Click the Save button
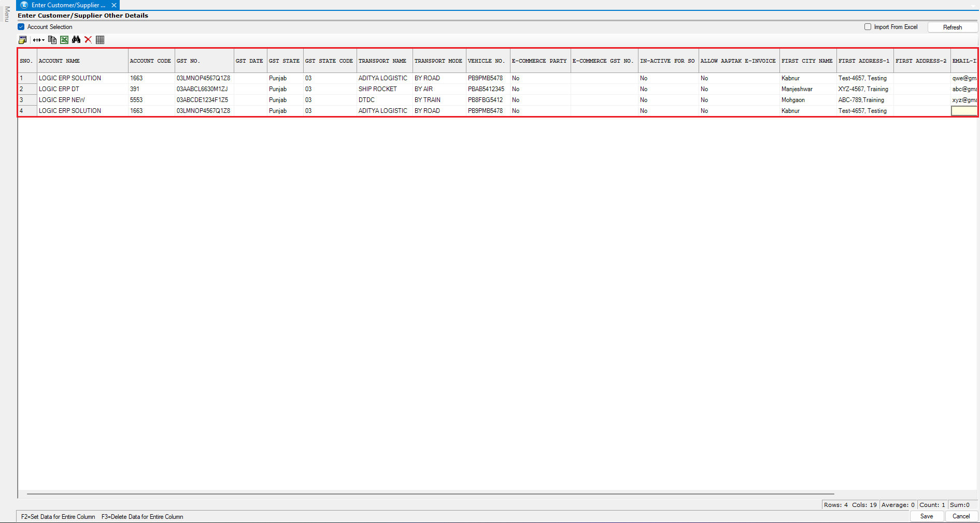This screenshot has width=980, height=523. (927, 516)
